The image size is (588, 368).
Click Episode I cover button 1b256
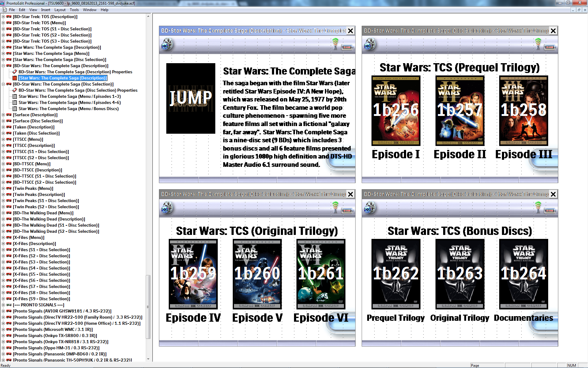(x=396, y=110)
